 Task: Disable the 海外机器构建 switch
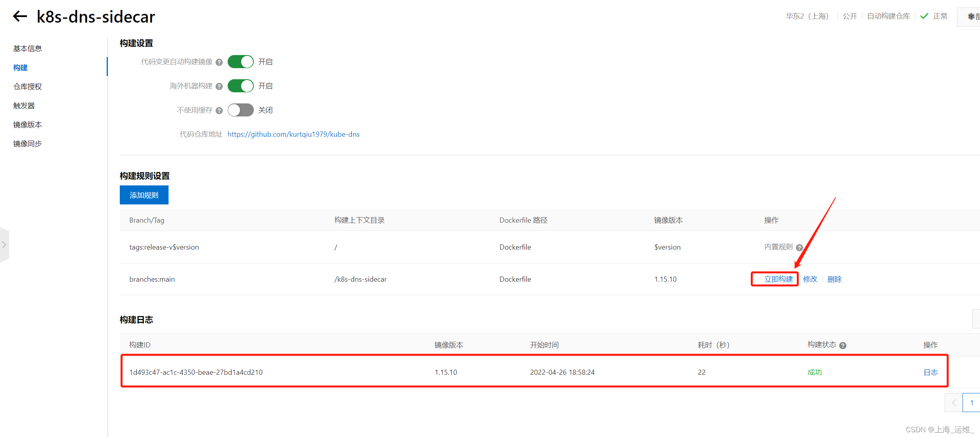click(x=240, y=86)
